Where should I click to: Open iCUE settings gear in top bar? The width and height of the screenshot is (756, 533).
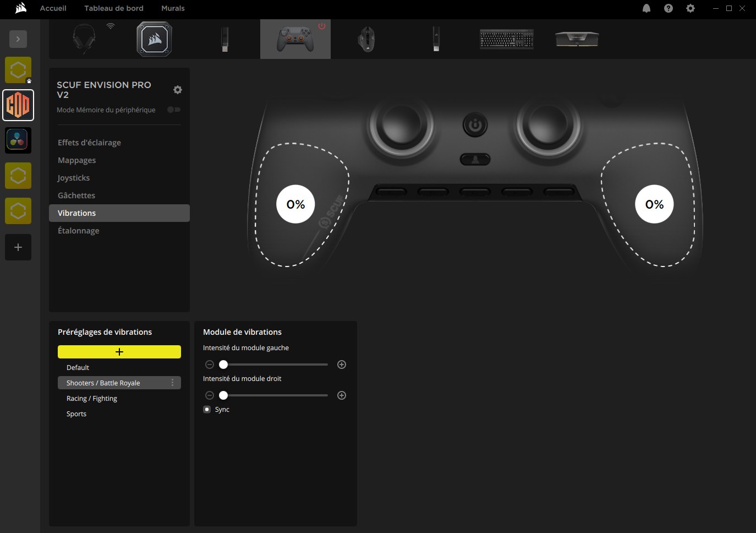[691, 8]
